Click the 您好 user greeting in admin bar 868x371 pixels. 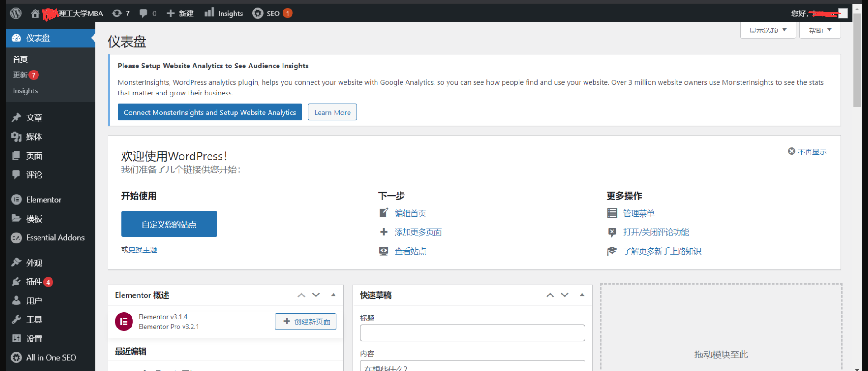pos(819,13)
